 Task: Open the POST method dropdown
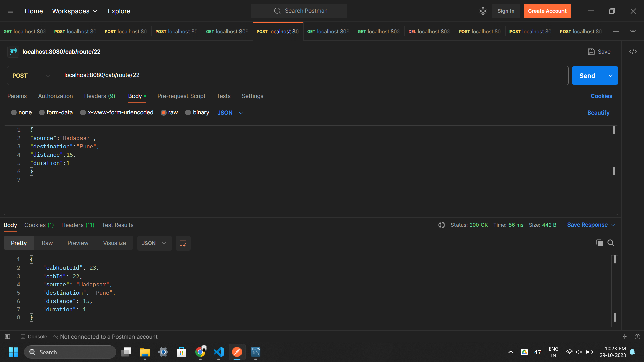click(31, 76)
